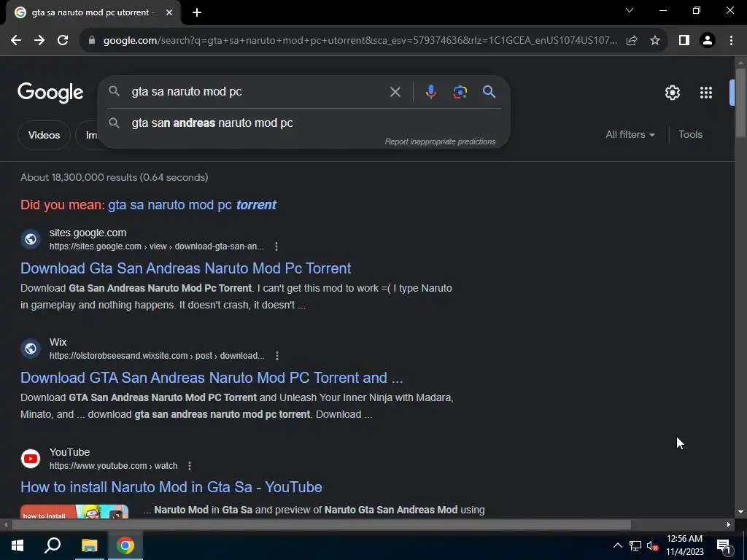The height and width of the screenshot is (560, 747).
Task: Click the browser address bar URL
Action: (360, 41)
